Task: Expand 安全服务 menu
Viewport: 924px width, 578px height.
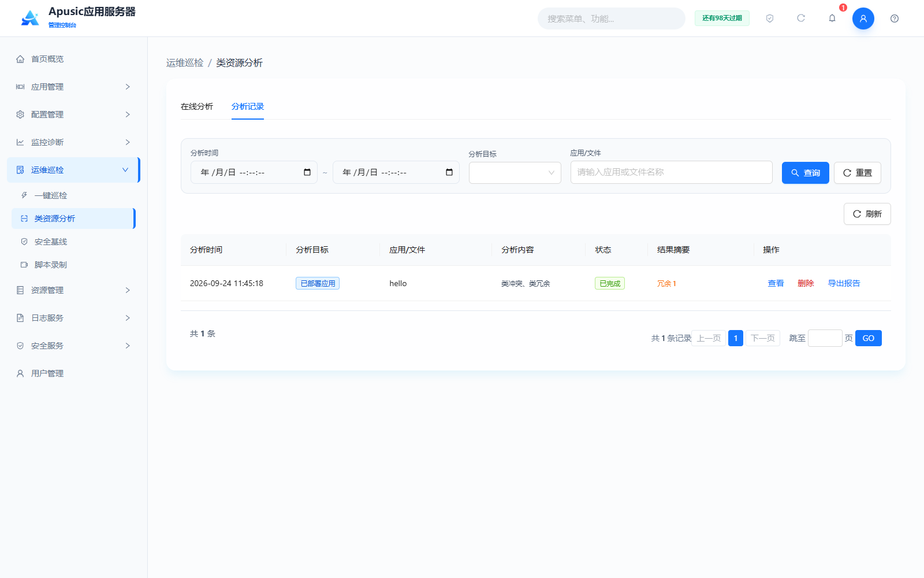Action: pyautogui.click(x=73, y=346)
